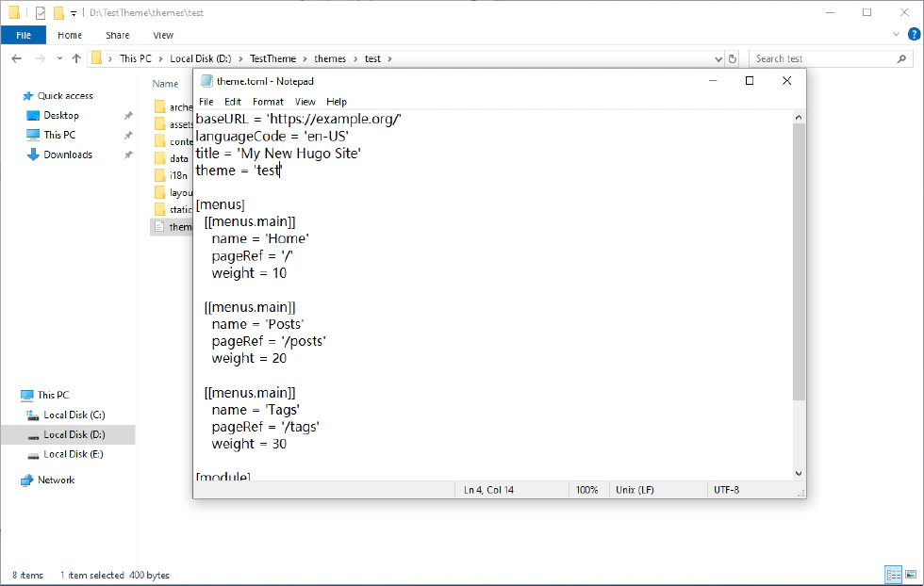This screenshot has height=586, width=924.
Task: Navigate back with the Back arrow
Action: click(x=16, y=58)
